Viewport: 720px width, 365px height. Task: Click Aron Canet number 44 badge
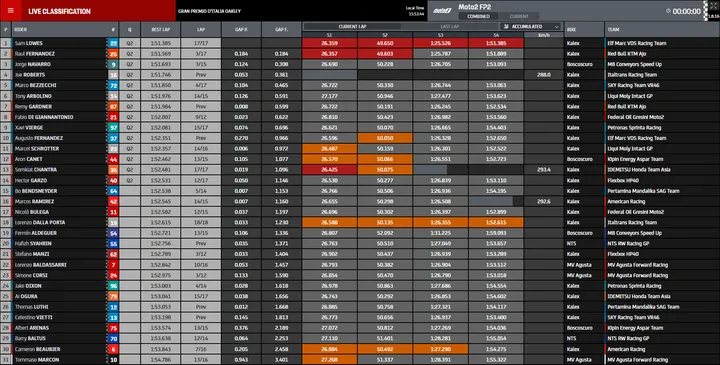113,159
